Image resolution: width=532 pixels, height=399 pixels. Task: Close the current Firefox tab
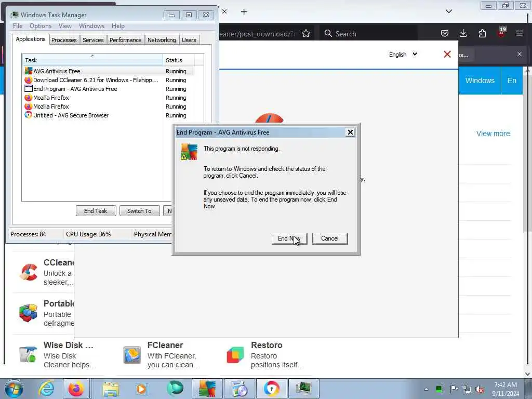pos(224,11)
